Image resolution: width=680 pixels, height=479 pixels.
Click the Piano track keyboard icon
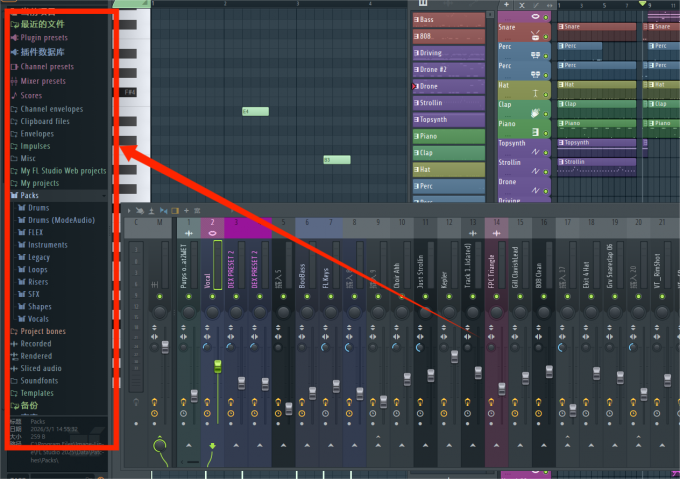coord(535,132)
